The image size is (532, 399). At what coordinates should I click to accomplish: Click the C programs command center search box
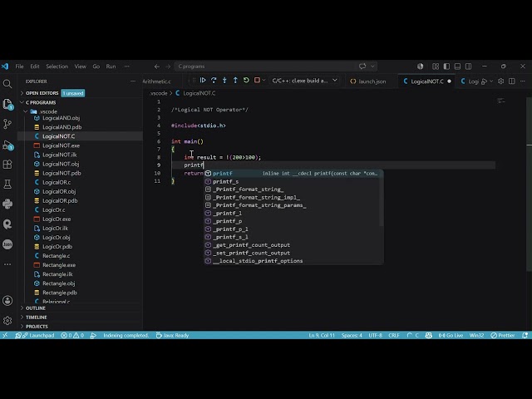[x=275, y=66]
